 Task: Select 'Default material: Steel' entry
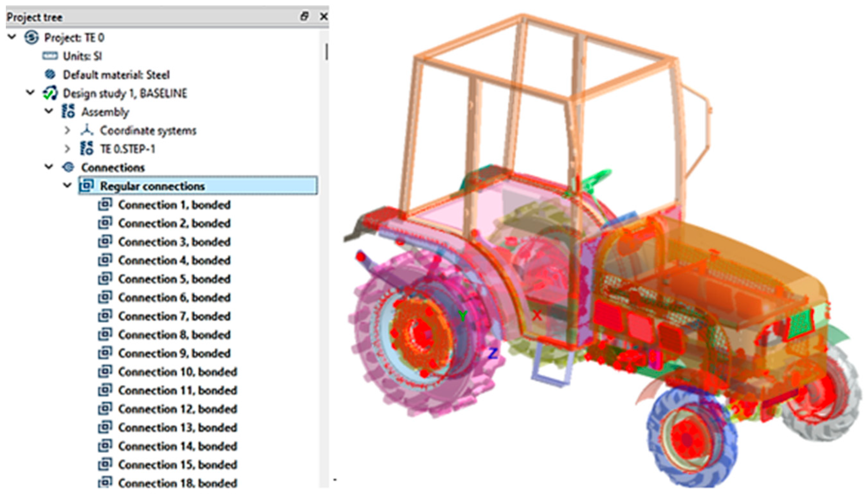coord(116,75)
